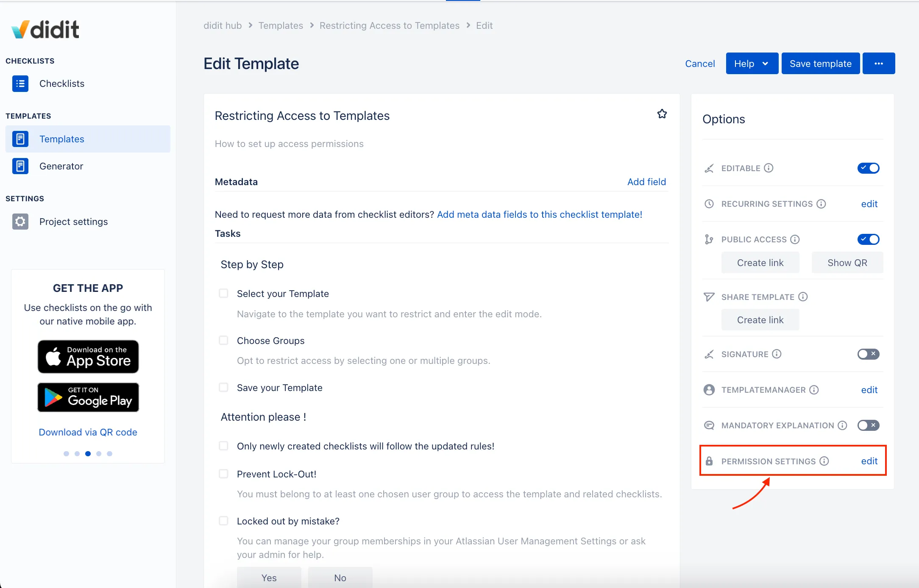The width and height of the screenshot is (919, 588).
Task: Select Templates in the sidebar
Action: coord(88,139)
